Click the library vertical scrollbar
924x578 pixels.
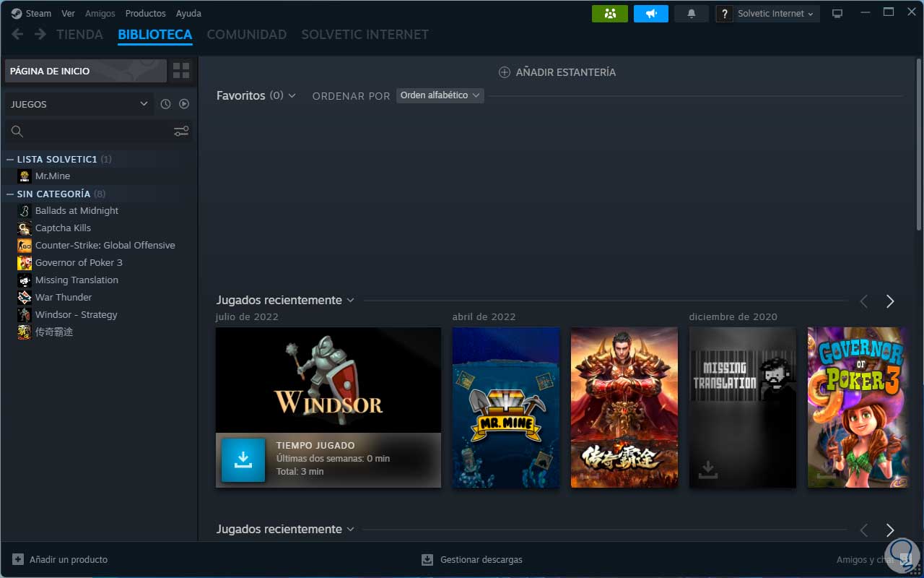[x=919, y=144]
